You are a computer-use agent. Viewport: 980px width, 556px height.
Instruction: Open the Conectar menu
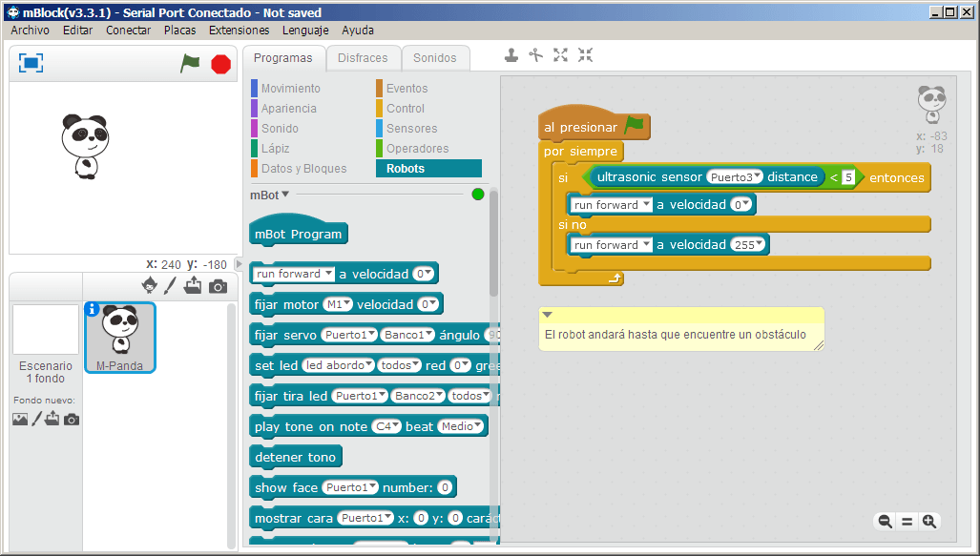(128, 30)
